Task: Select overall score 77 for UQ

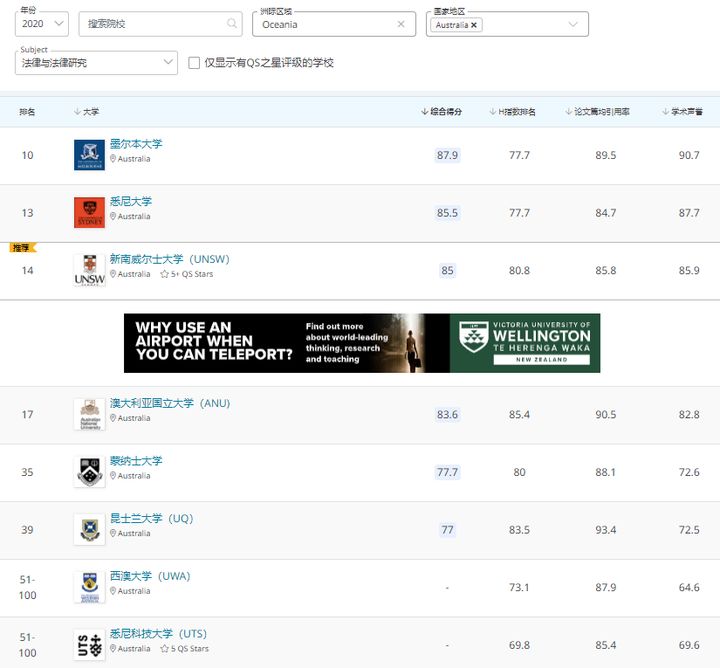Action: tap(447, 530)
